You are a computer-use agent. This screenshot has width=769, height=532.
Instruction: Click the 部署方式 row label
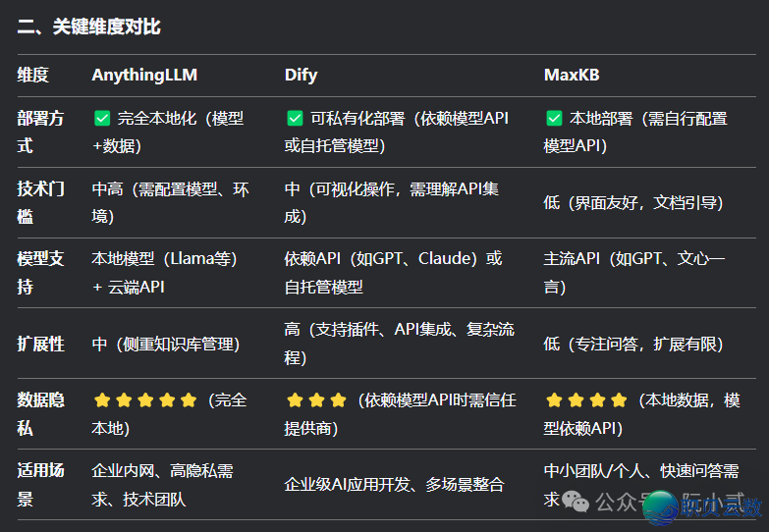click(40, 132)
